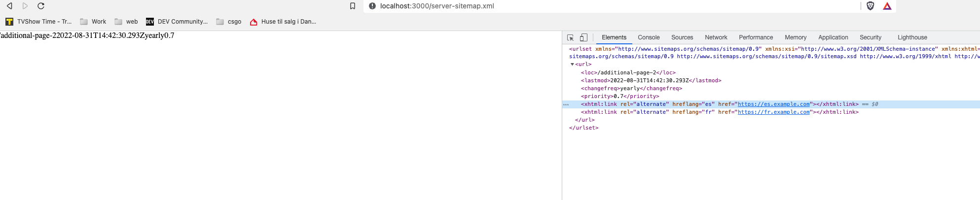Select the <loc>/additional-page-2 node
Screen dimensions: 980x200
pyautogui.click(x=628, y=72)
